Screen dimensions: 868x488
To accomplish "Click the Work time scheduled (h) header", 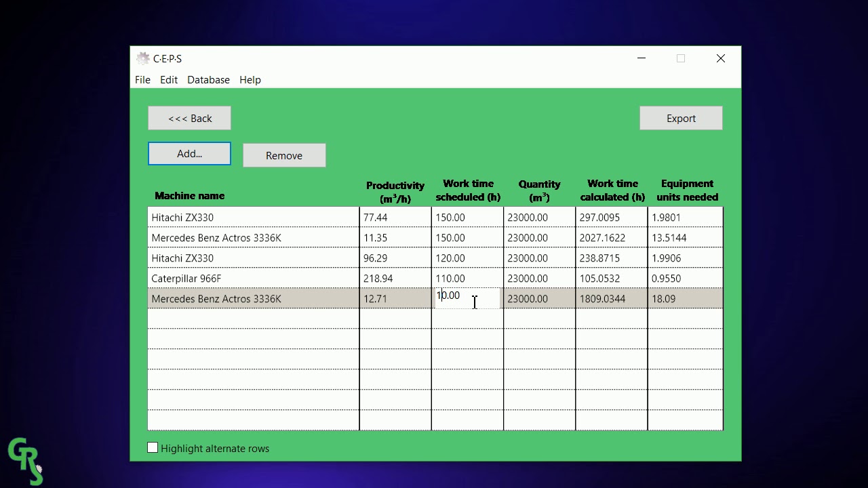I will click(468, 190).
